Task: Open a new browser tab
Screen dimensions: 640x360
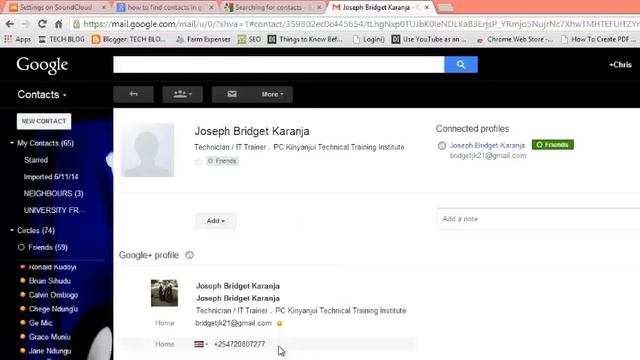Action: [445, 8]
